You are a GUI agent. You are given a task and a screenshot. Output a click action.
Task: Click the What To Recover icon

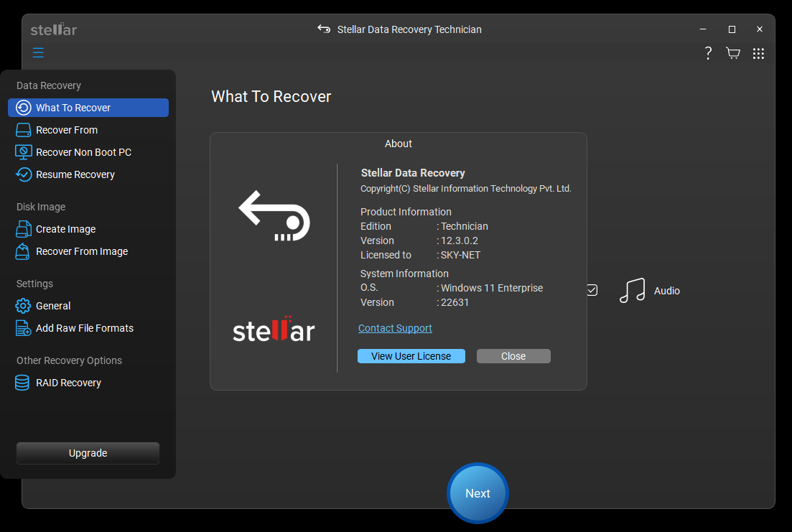pos(23,108)
